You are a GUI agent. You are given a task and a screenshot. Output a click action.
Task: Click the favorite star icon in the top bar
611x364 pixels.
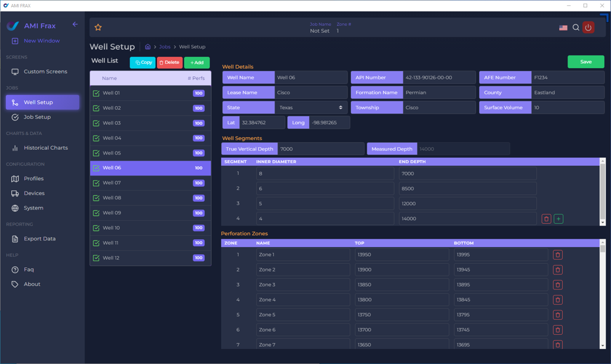click(97, 27)
